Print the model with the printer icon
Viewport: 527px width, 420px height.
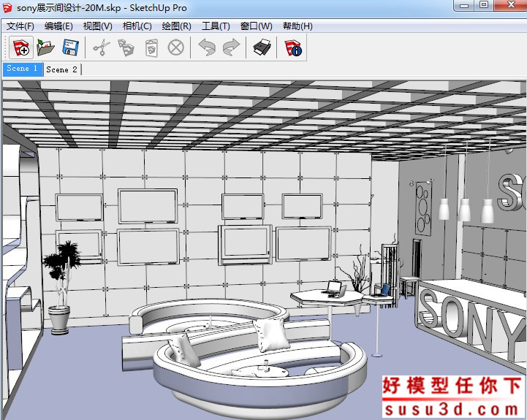click(x=262, y=47)
